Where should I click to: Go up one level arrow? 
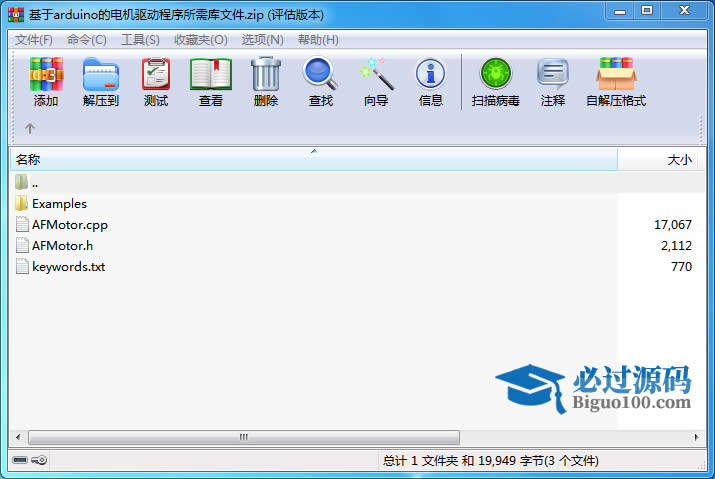(x=30, y=128)
